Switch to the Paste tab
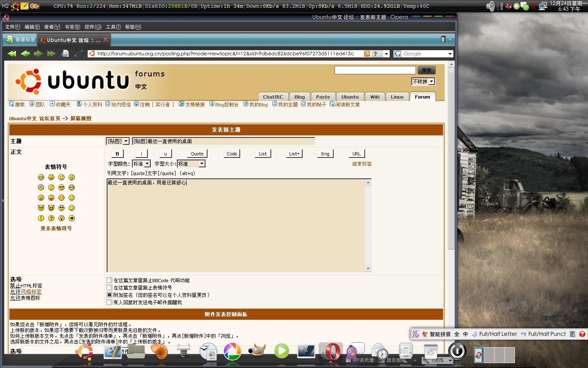Screen dimensions: 588x368 (x=323, y=97)
